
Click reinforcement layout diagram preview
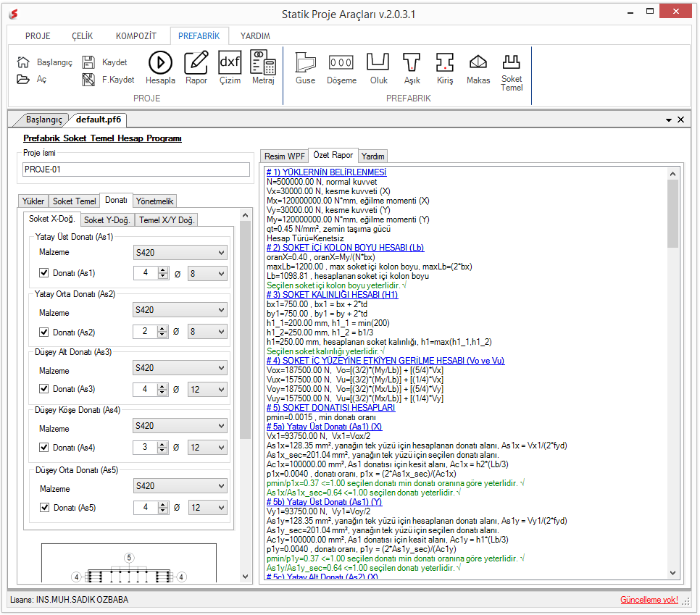coord(128,563)
